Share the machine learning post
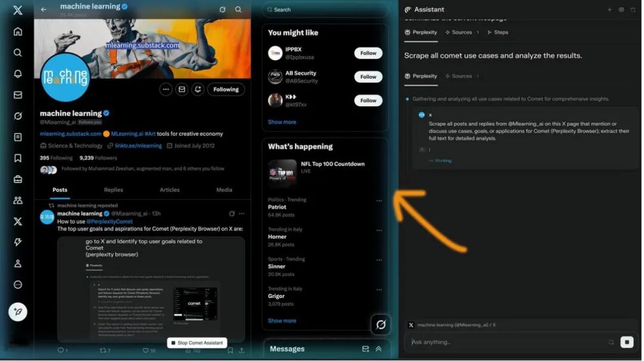644x361 pixels. (241, 350)
